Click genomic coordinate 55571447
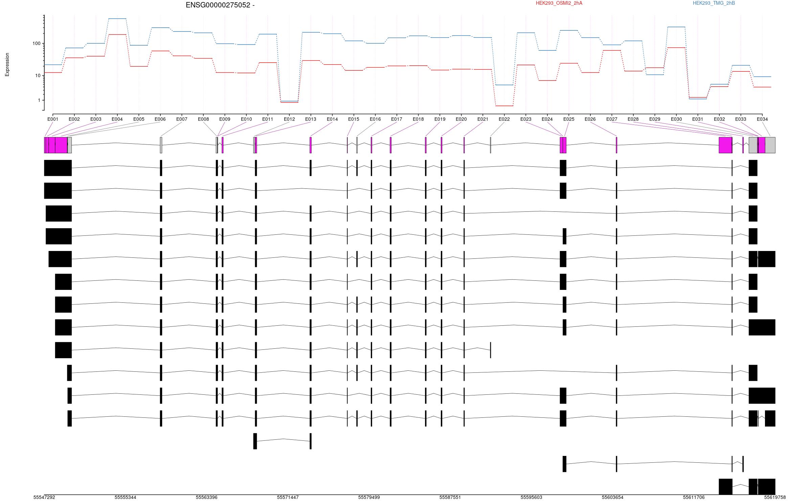 coord(288,497)
